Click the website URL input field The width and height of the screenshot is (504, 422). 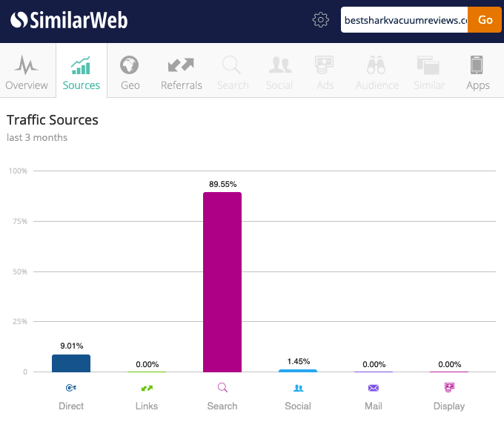[405, 20]
